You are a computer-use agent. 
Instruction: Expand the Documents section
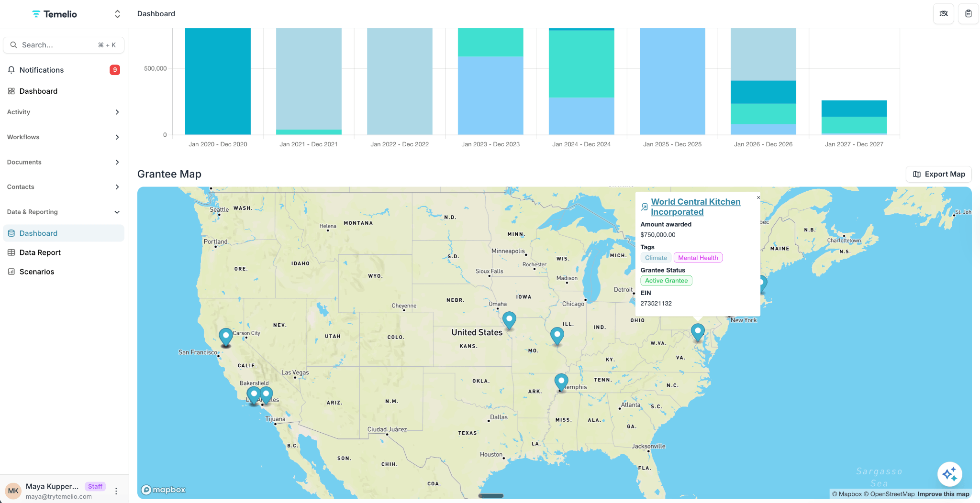click(64, 162)
